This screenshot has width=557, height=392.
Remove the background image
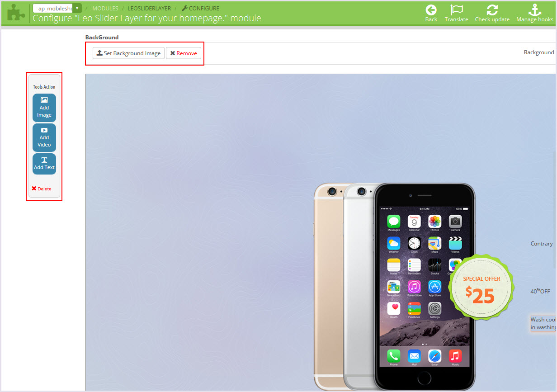[x=184, y=53]
